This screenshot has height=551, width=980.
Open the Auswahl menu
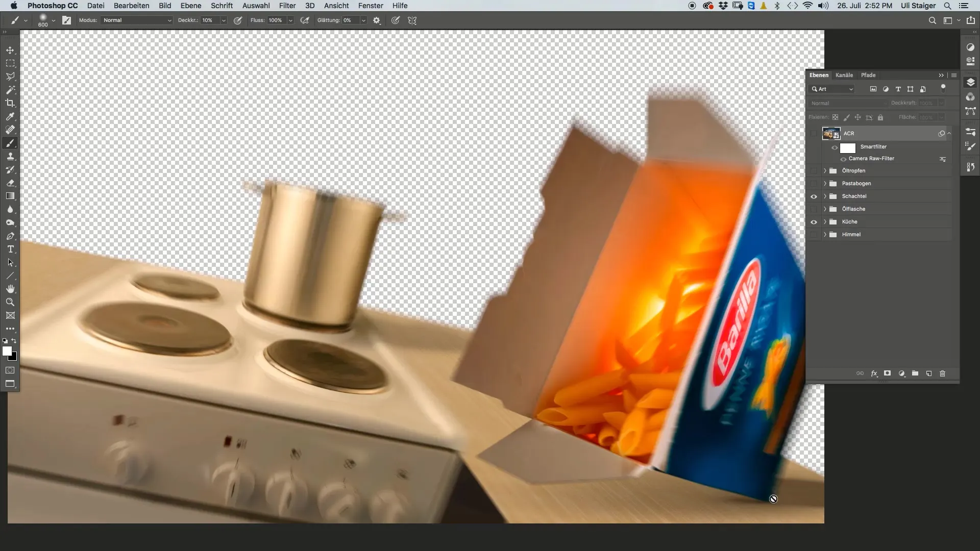point(256,6)
